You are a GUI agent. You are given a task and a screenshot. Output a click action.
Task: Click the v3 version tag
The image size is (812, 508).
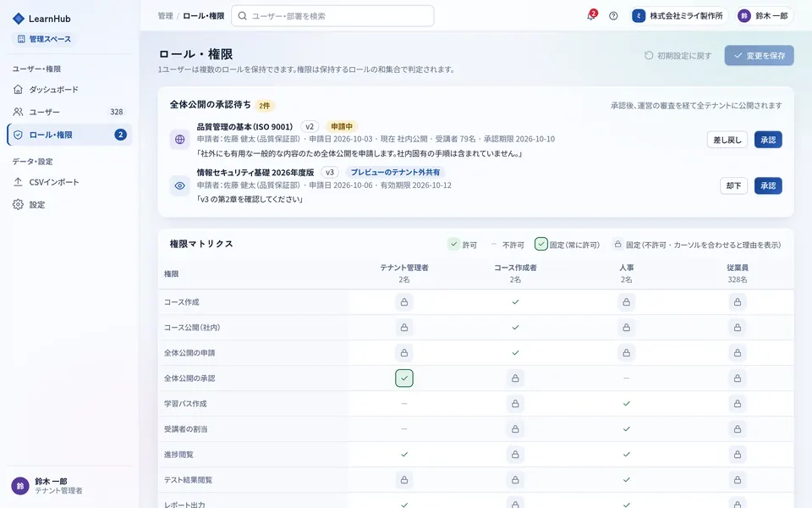(329, 172)
